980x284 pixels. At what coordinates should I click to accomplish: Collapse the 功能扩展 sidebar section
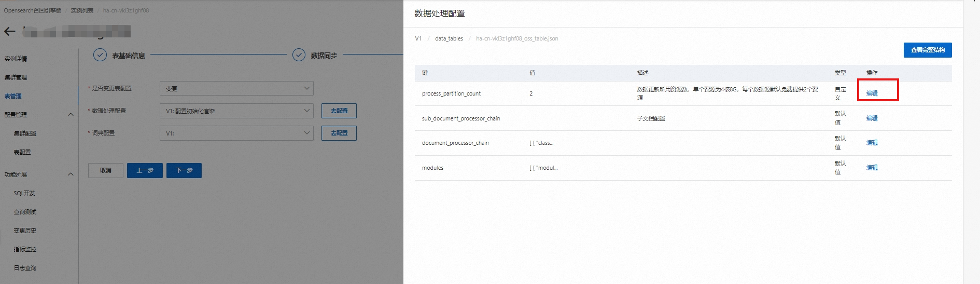[x=71, y=174]
